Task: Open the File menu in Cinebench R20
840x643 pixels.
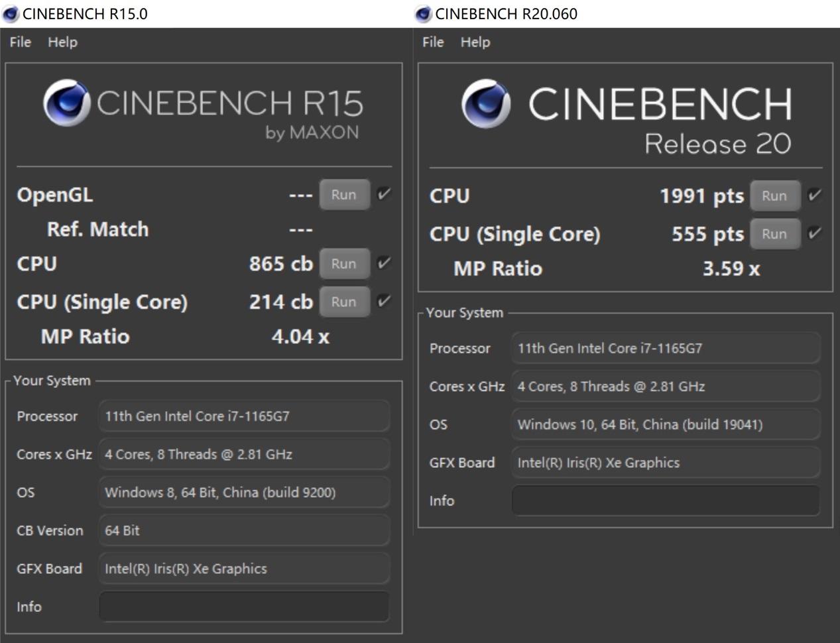Action: [x=433, y=42]
